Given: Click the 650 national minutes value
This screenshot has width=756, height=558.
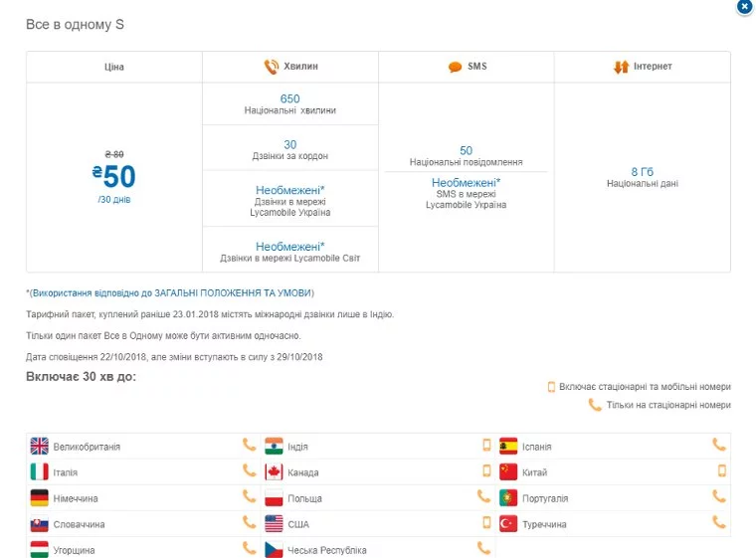Looking at the screenshot, I should click(289, 98).
